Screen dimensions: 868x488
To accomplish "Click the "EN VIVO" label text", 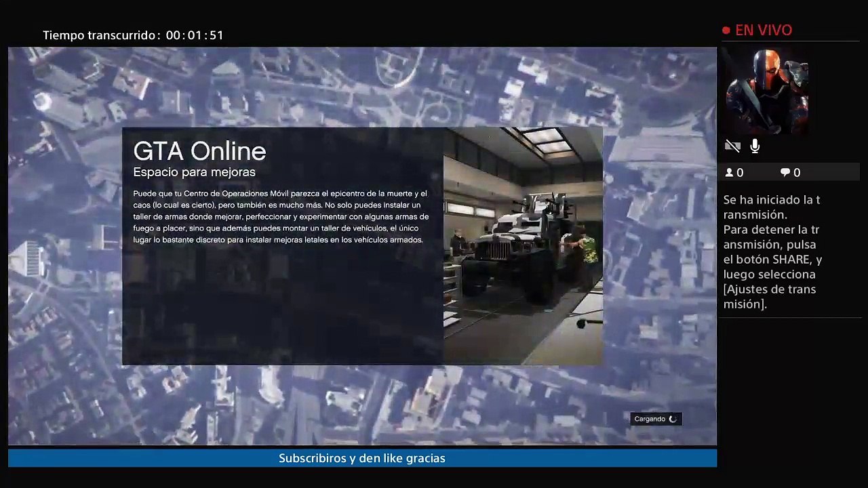I will click(764, 30).
